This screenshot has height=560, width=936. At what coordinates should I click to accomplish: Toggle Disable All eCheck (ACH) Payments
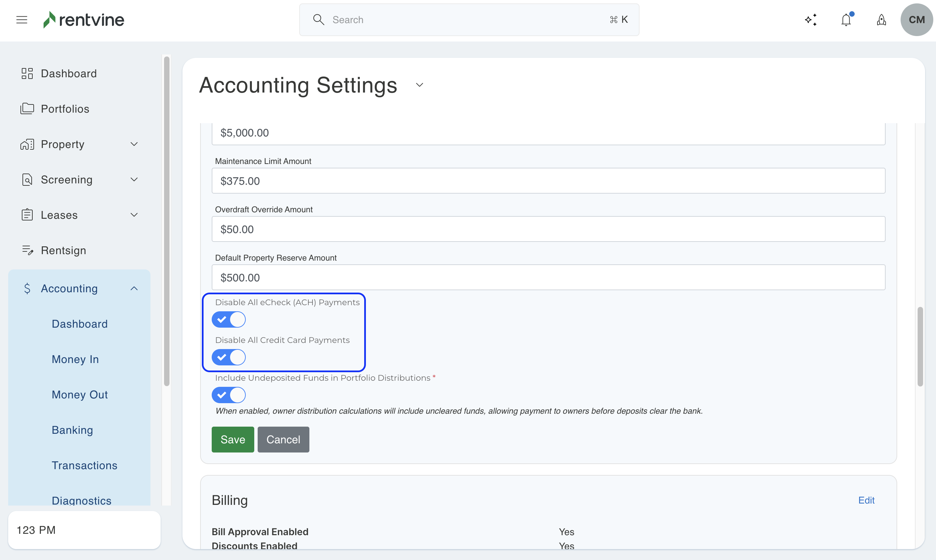pos(228,319)
